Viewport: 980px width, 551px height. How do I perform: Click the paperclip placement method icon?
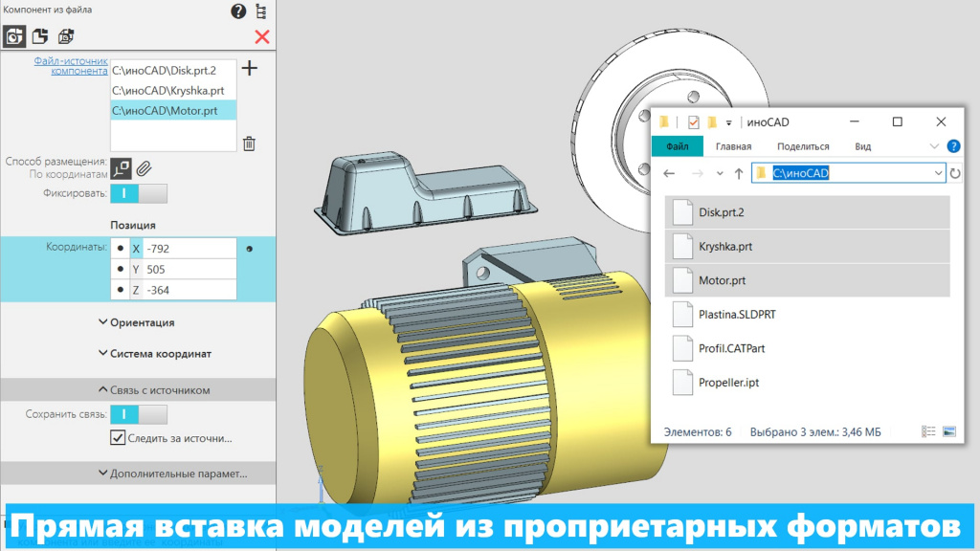point(144,169)
